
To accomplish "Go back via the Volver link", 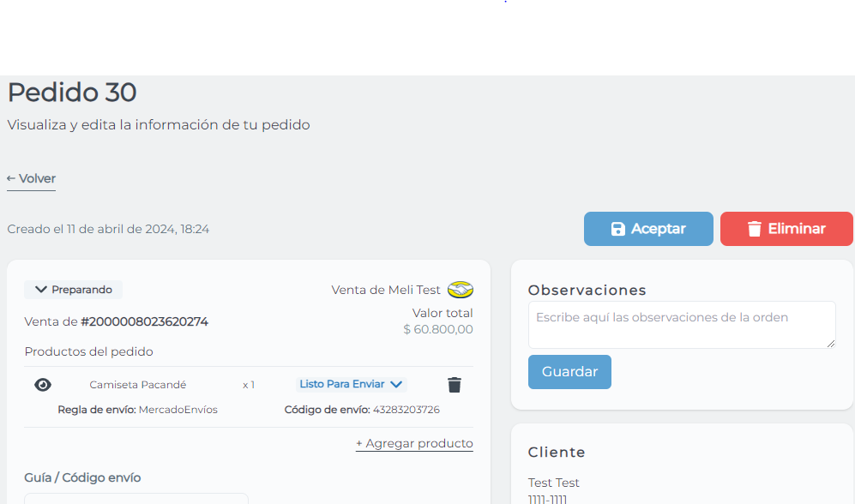I will coord(31,179).
